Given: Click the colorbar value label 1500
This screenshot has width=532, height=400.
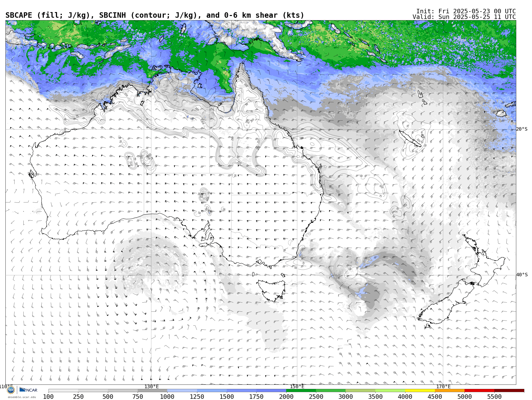Looking at the screenshot, I should tap(227, 397).
